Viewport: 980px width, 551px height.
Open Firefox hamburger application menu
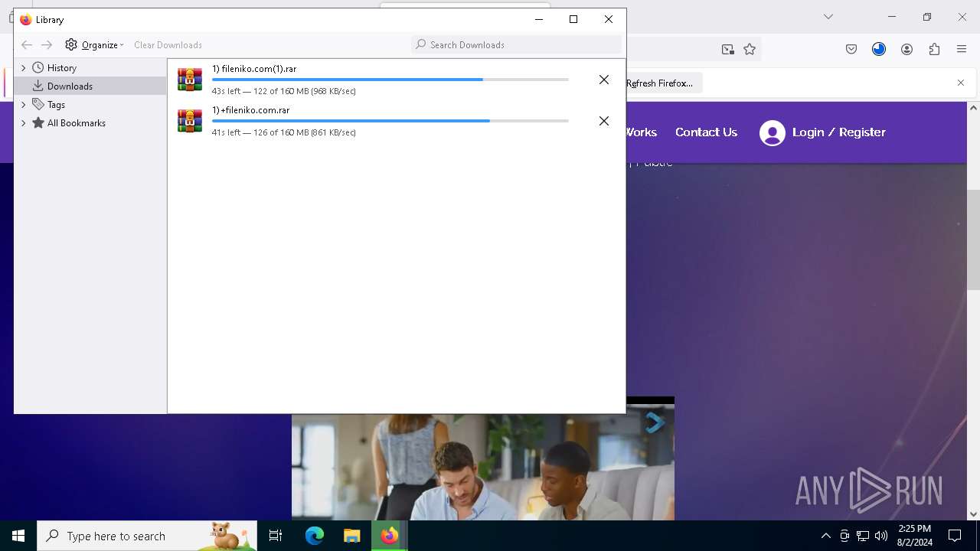coord(962,50)
